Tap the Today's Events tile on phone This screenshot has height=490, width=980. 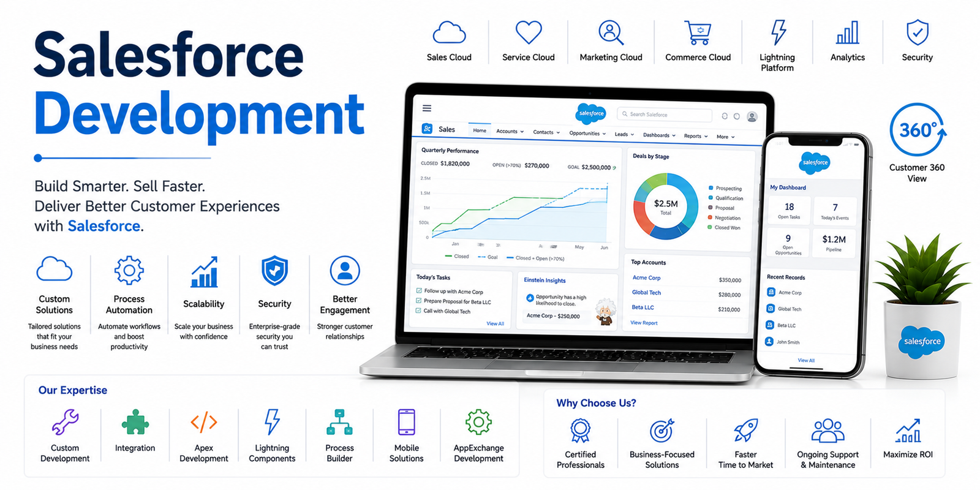835,211
